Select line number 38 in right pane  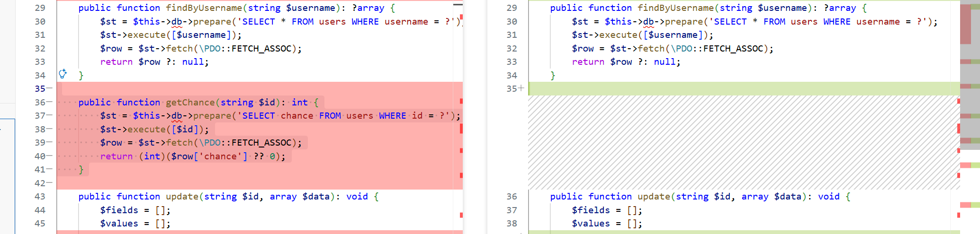tap(512, 224)
